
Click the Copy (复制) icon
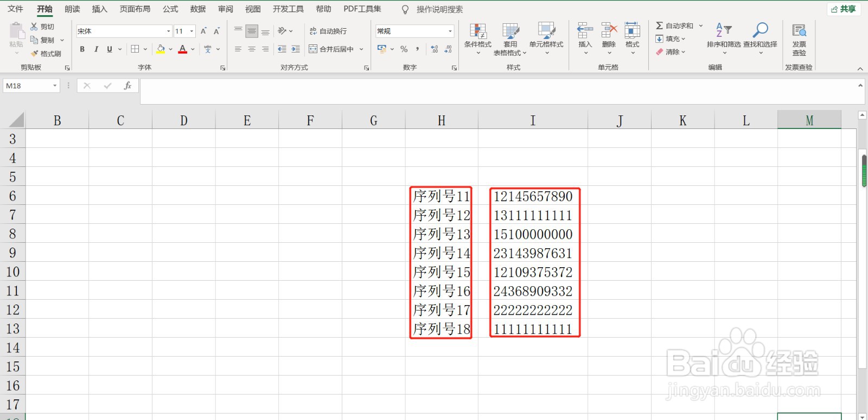34,40
